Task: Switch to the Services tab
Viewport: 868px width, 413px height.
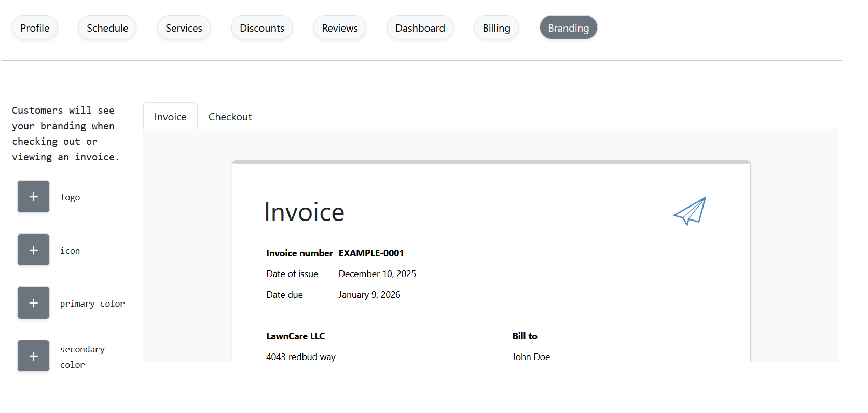Action: click(x=184, y=27)
